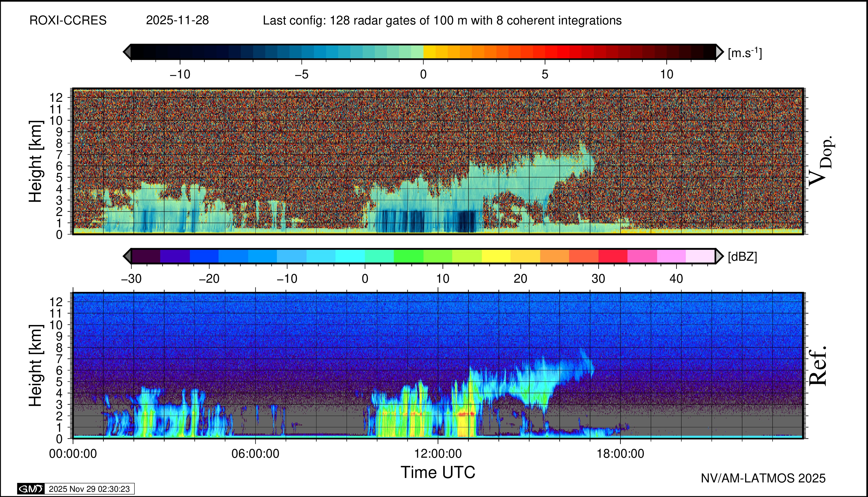The image size is (868, 497).
Task: Click the 2025 Nov 29 02:30:23 timestamp
Action: [x=89, y=489]
